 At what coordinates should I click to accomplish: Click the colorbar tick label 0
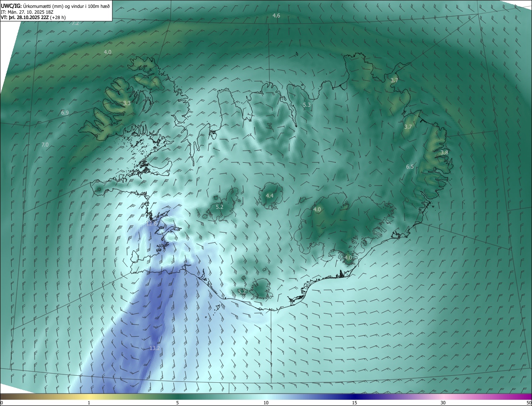(x=2, y=403)
